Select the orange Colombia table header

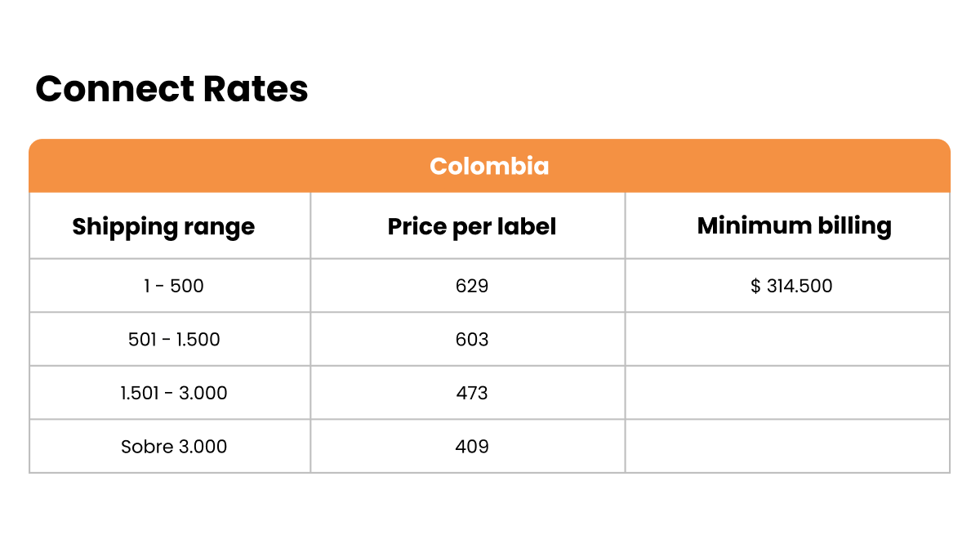tap(489, 167)
